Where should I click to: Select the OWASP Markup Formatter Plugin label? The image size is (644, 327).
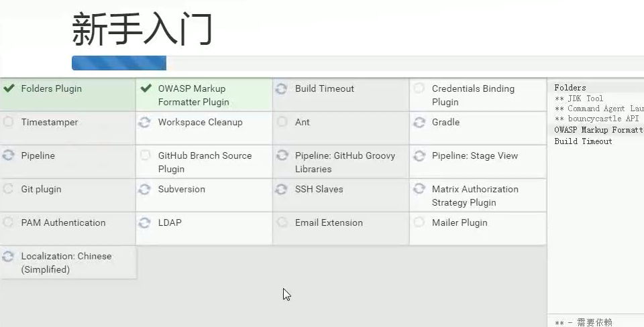pos(193,95)
